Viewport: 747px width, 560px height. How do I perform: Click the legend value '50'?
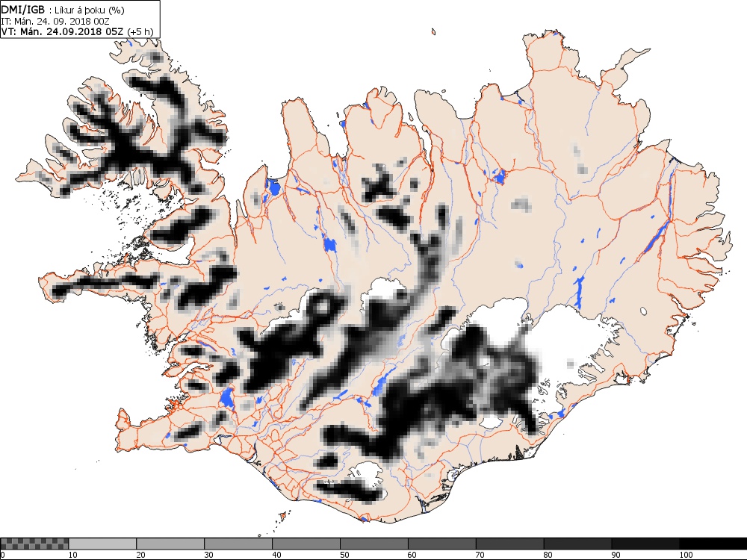[x=344, y=555]
